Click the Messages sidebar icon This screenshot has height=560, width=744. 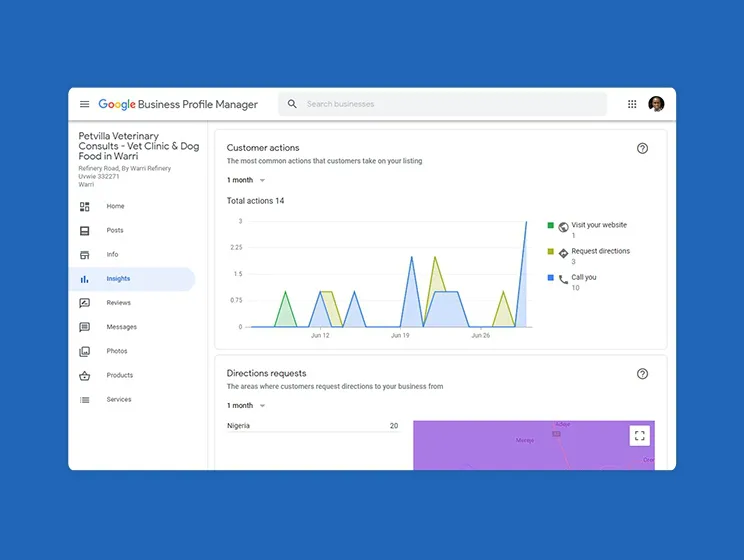tap(84, 327)
